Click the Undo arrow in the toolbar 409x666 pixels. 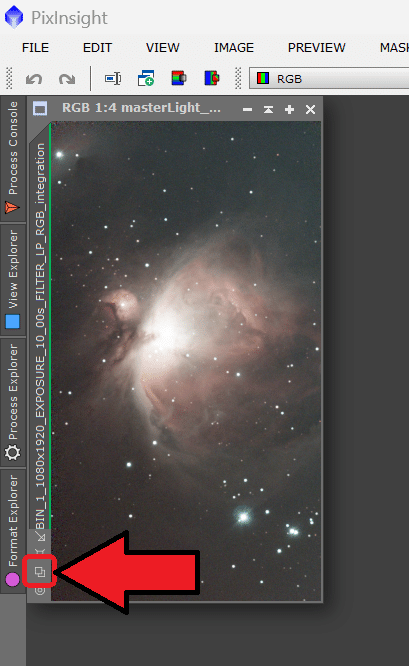34,79
